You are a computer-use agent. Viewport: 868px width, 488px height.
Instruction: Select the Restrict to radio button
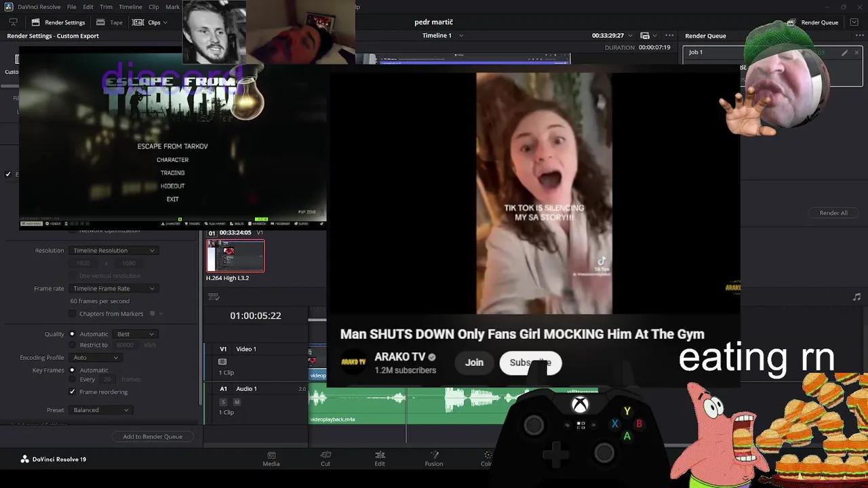(72, 345)
